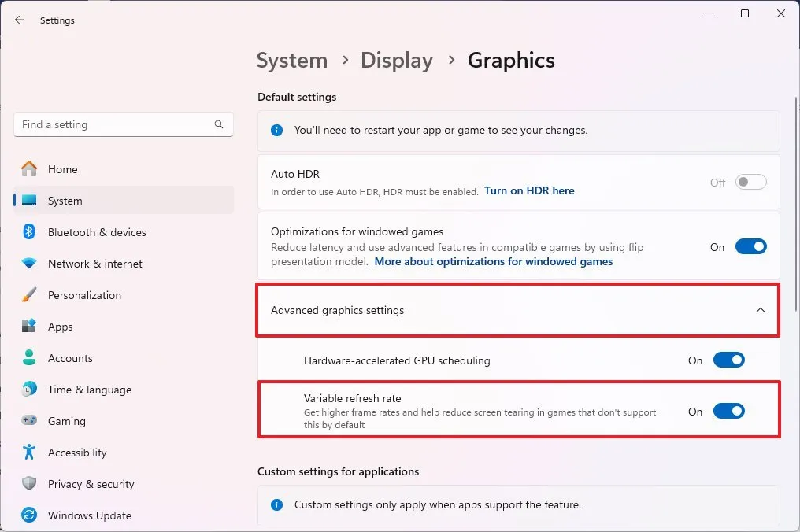Open Network & internet settings
This screenshot has height=532, width=800.
pyautogui.click(x=95, y=264)
